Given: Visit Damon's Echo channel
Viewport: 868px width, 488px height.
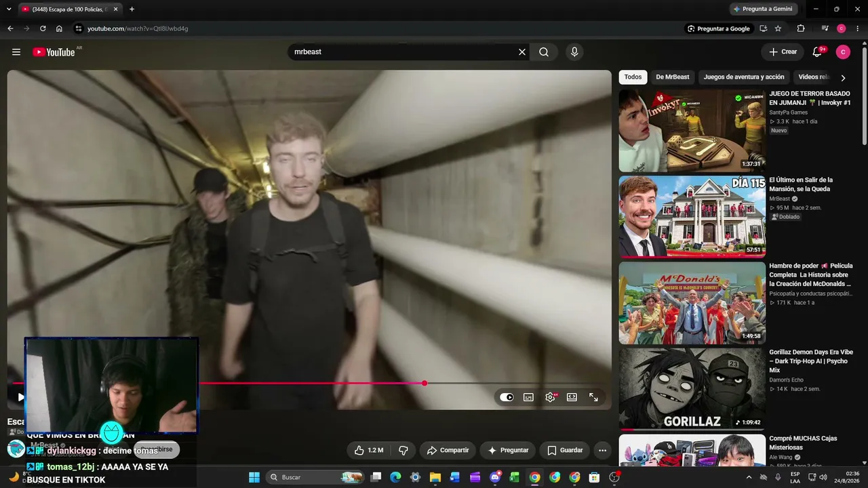Looking at the screenshot, I should [786, 380].
